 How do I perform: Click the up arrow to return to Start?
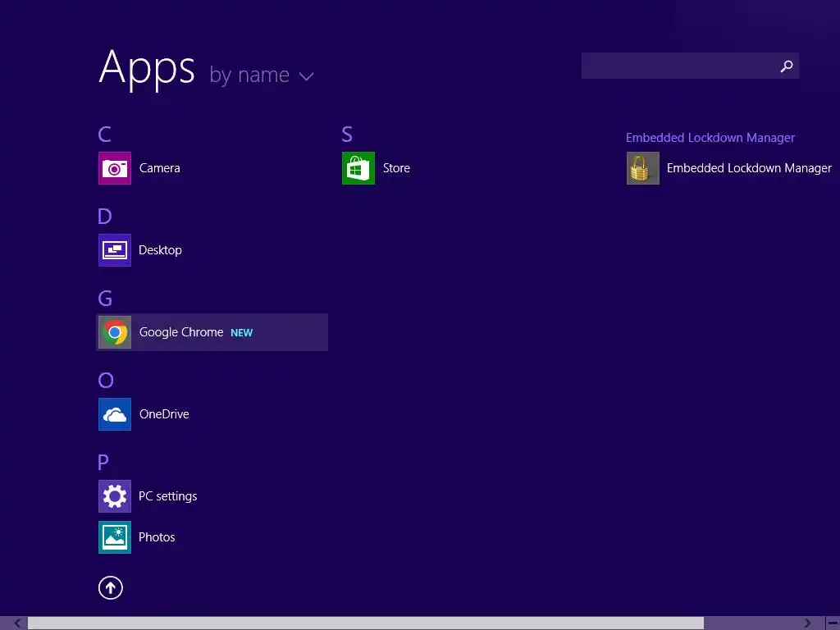click(x=111, y=587)
